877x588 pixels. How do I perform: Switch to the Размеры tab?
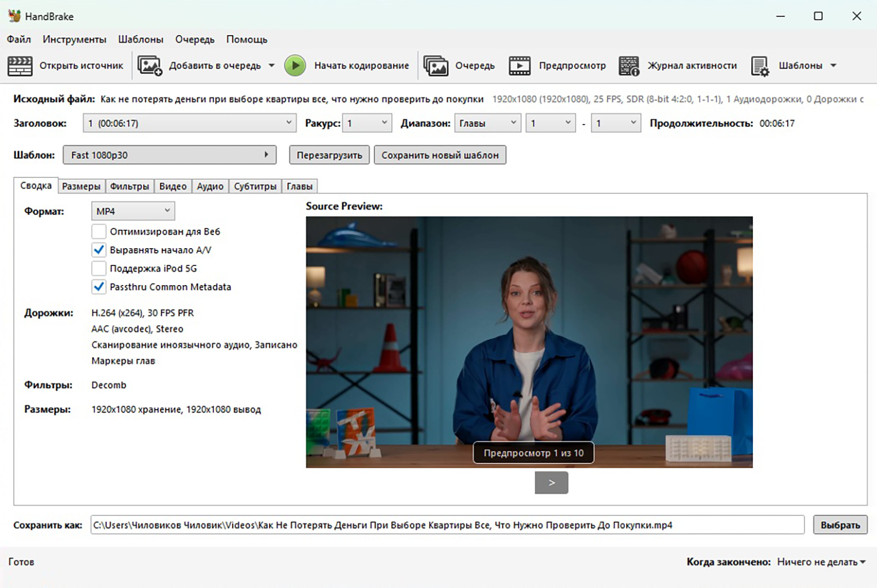tap(81, 186)
